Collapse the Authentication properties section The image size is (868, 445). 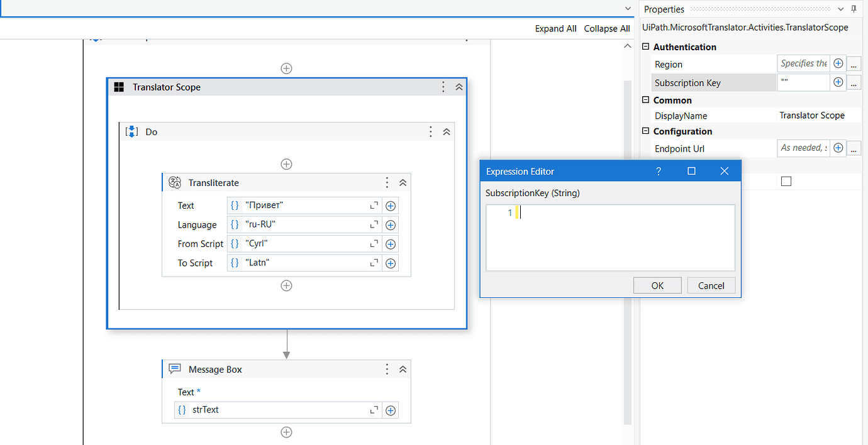click(x=645, y=47)
